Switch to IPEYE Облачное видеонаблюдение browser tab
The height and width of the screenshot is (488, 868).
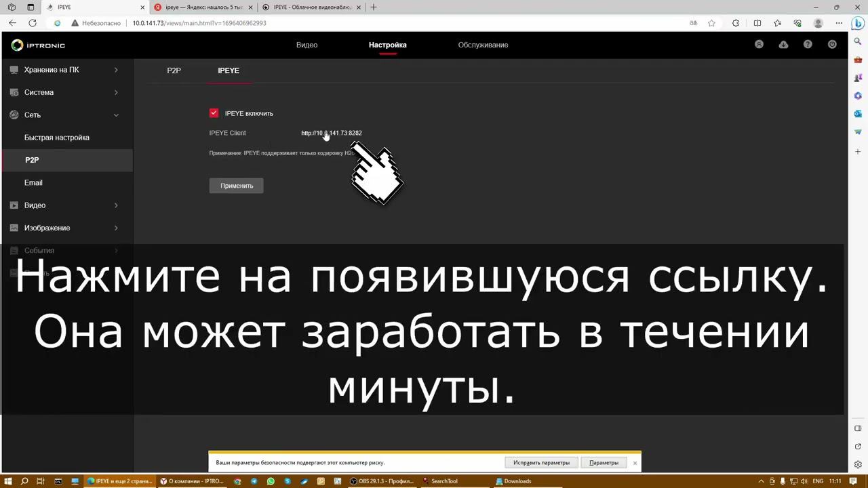(x=311, y=7)
